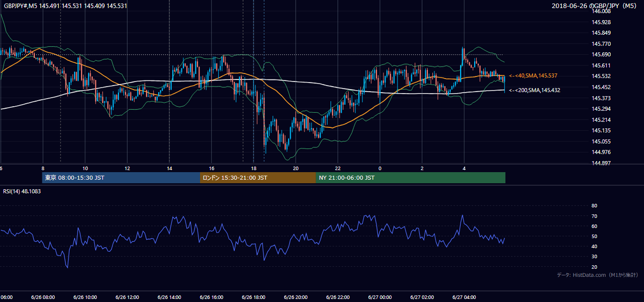This screenshot has height=302, width=644.
Task: Click the RSI 60 level label
Action: (594, 226)
